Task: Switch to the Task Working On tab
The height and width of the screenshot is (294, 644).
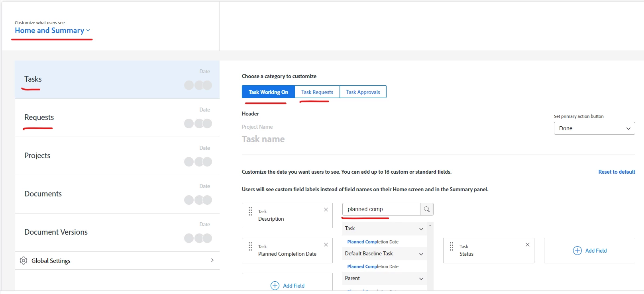Action: click(x=268, y=92)
